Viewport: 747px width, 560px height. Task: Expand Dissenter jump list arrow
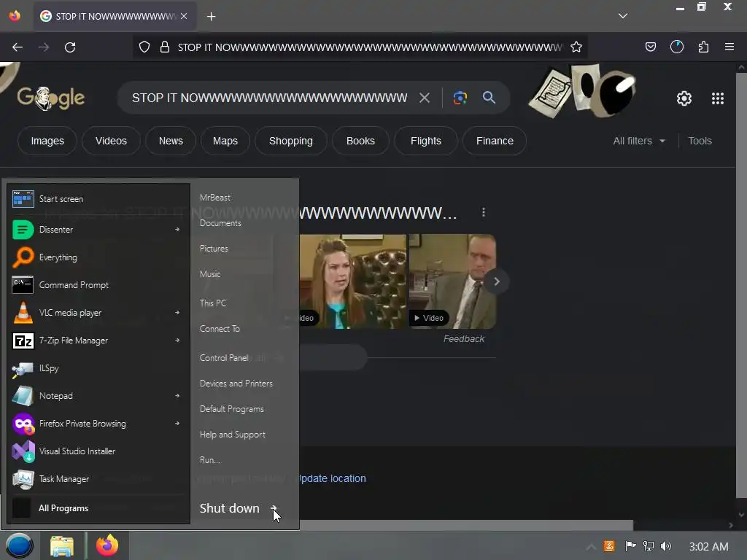click(177, 230)
